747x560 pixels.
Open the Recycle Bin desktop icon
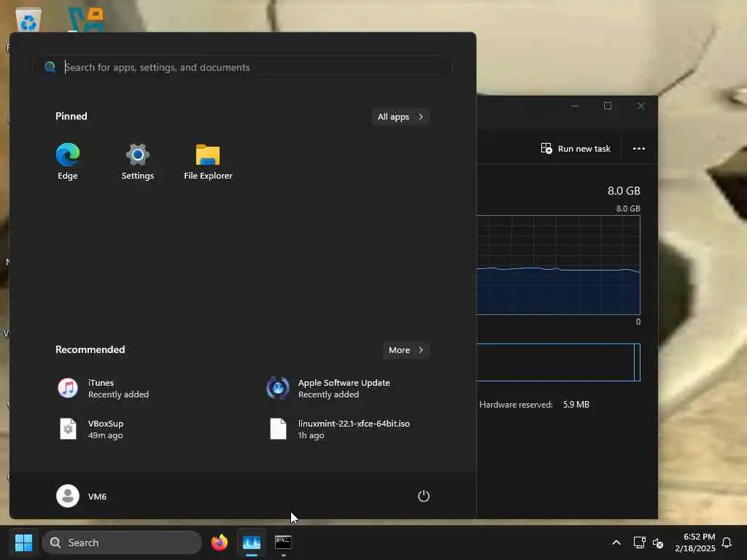[x=28, y=20]
